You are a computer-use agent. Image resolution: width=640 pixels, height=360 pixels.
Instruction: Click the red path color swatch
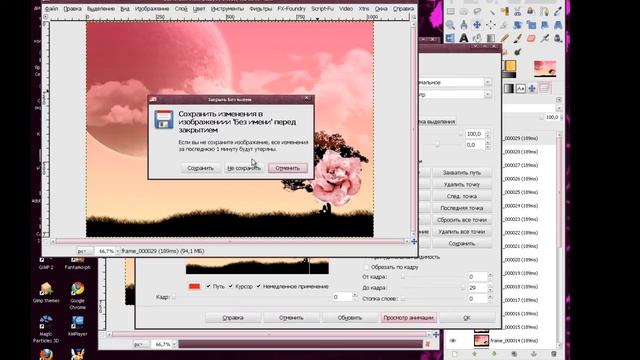pyautogui.click(x=194, y=286)
